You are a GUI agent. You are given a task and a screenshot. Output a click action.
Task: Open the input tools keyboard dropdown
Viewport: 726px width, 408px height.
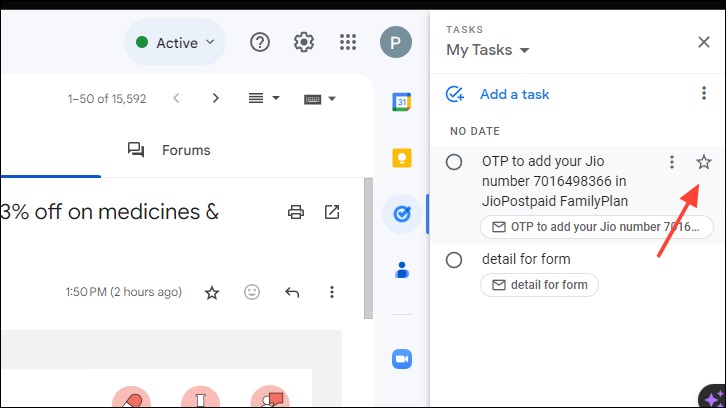coord(319,99)
